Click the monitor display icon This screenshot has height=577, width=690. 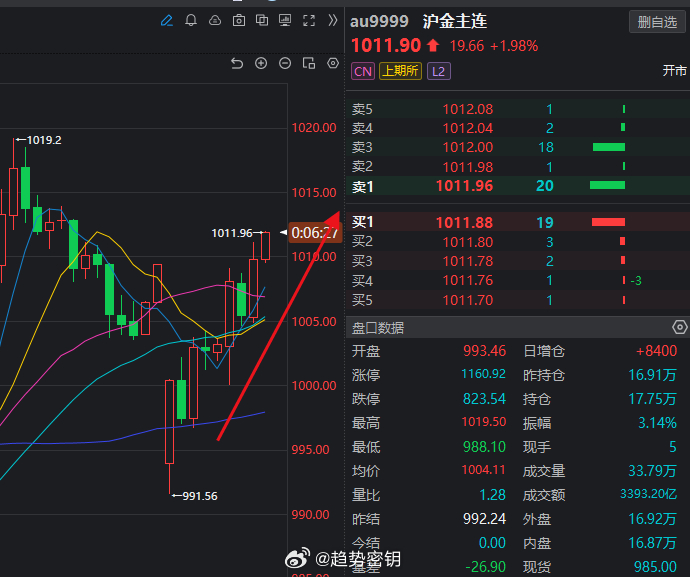pos(285,20)
